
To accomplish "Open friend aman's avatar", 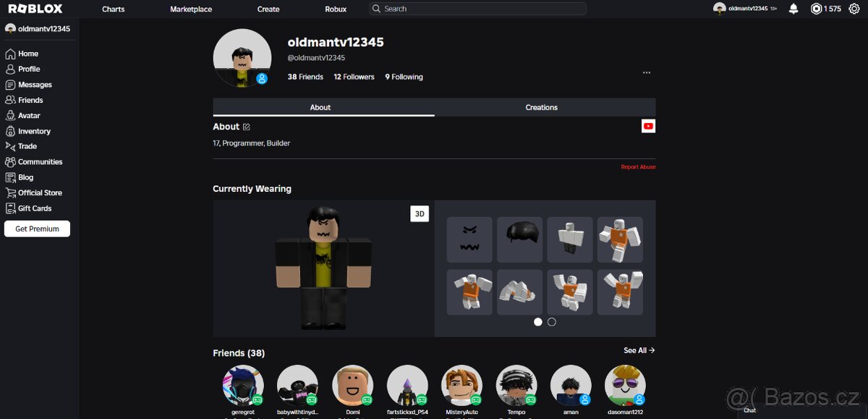I will point(571,385).
